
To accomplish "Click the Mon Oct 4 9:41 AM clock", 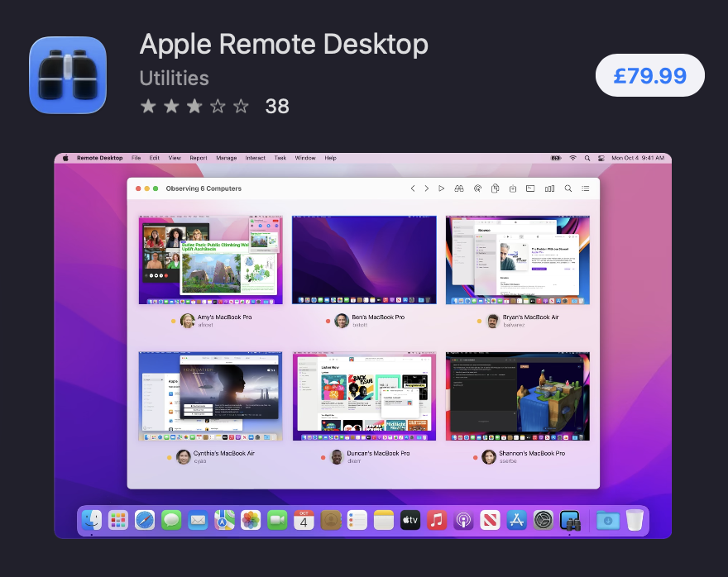I will tap(638, 158).
